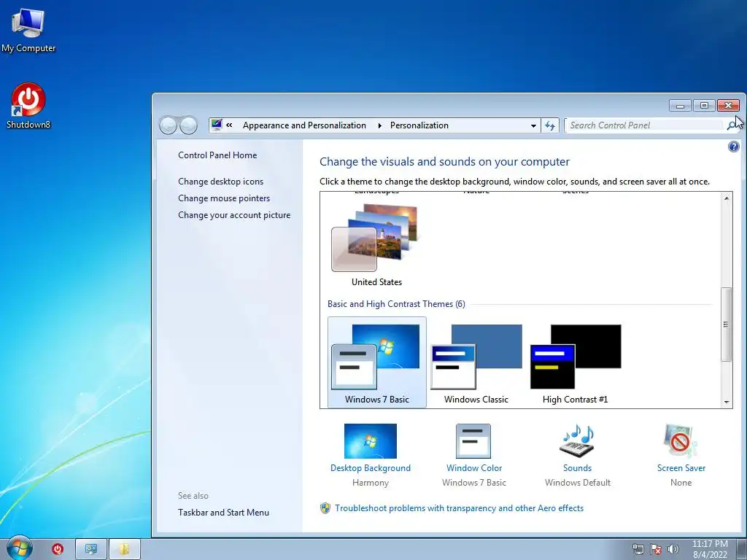Click the refresh button beside address bar
The image size is (747, 560).
(550, 125)
